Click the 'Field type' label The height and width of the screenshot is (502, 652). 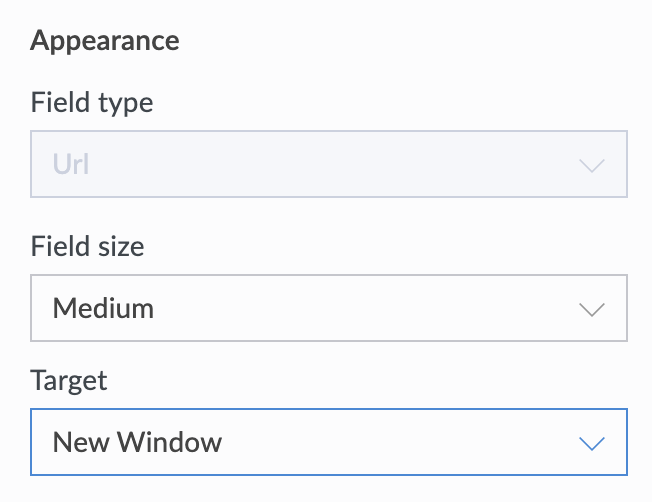(92, 102)
